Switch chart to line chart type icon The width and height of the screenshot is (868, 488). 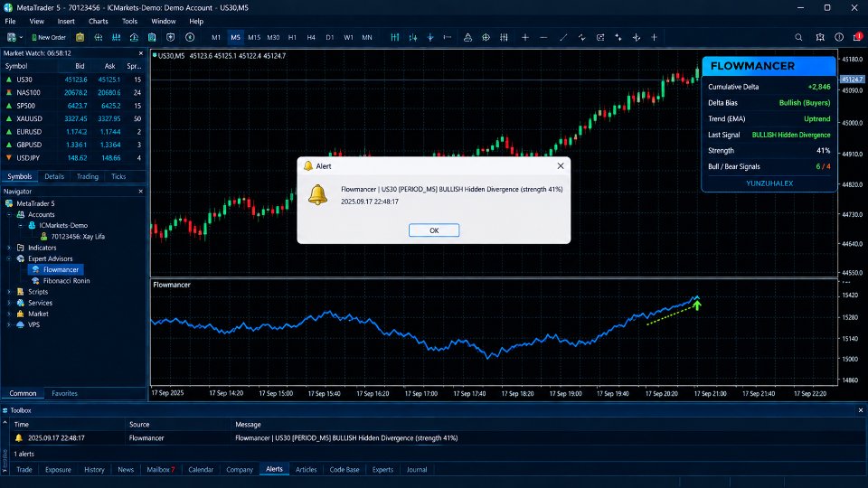(430, 37)
